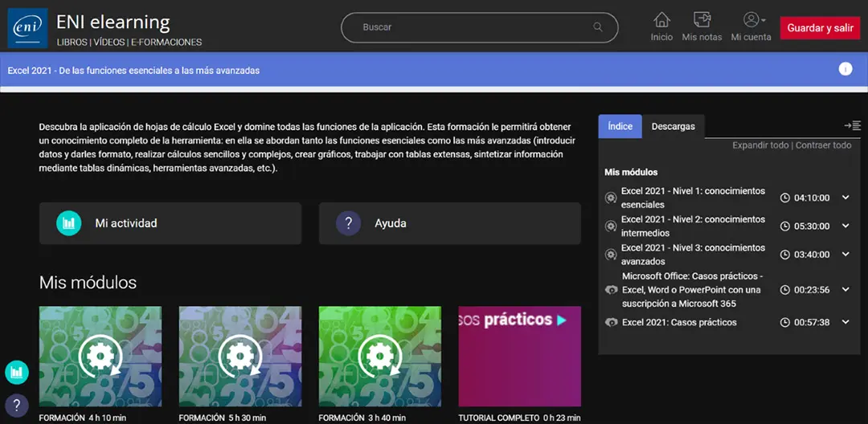
Task: Click the info icon on blue banner
Action: [x=845, y=69]
